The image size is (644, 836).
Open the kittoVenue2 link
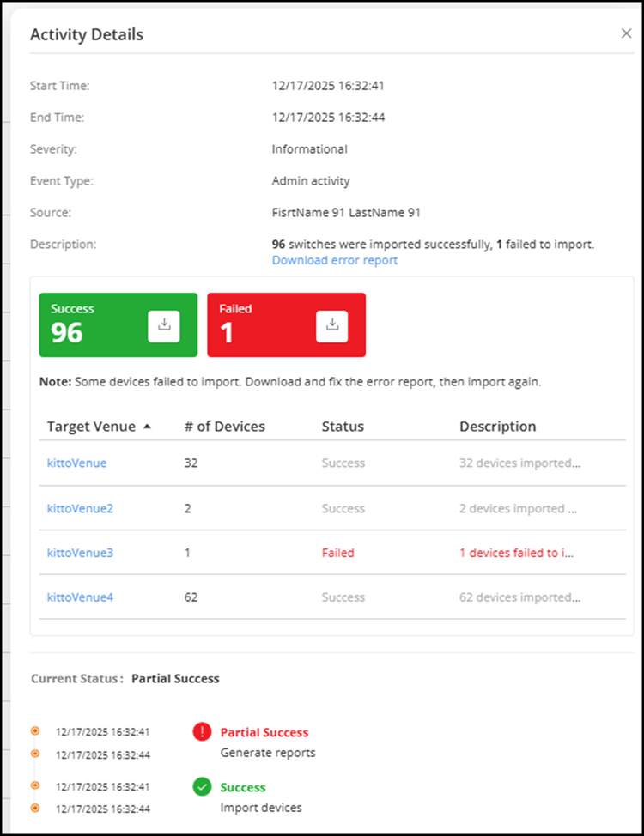(x=80, y=508)
